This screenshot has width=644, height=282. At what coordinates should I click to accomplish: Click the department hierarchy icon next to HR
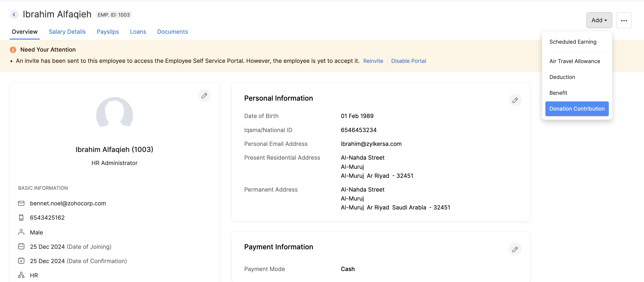(21, 275)
